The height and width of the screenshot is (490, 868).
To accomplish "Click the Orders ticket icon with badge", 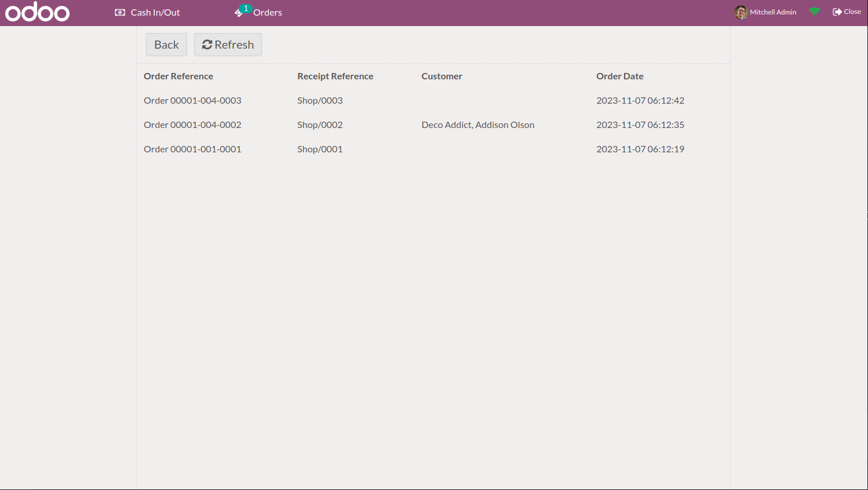I will (242, 11).
